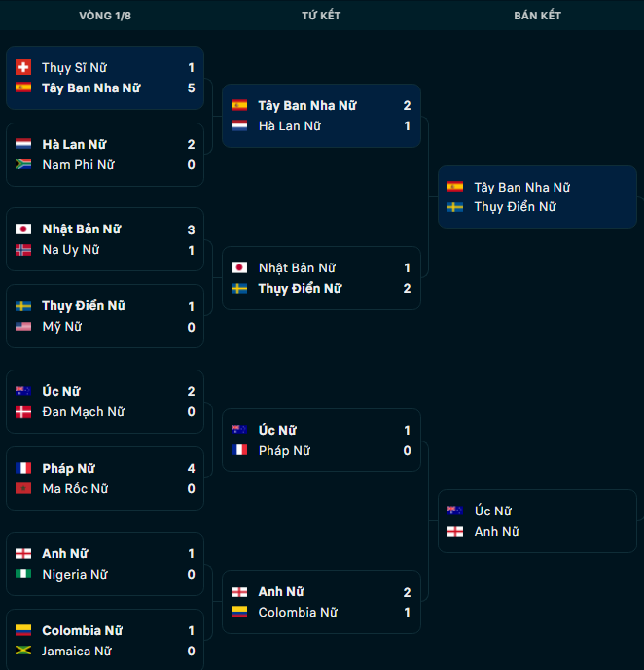Click the Japan flag in the quarter-final match
This screenshot has width=644, height=670.
[239, 267]
